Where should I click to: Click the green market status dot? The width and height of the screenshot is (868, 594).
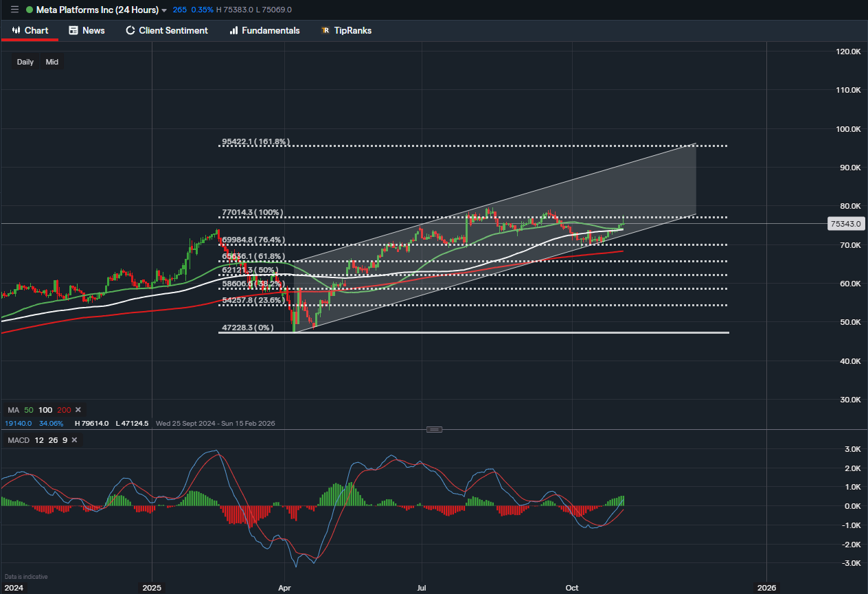[30, 10]
